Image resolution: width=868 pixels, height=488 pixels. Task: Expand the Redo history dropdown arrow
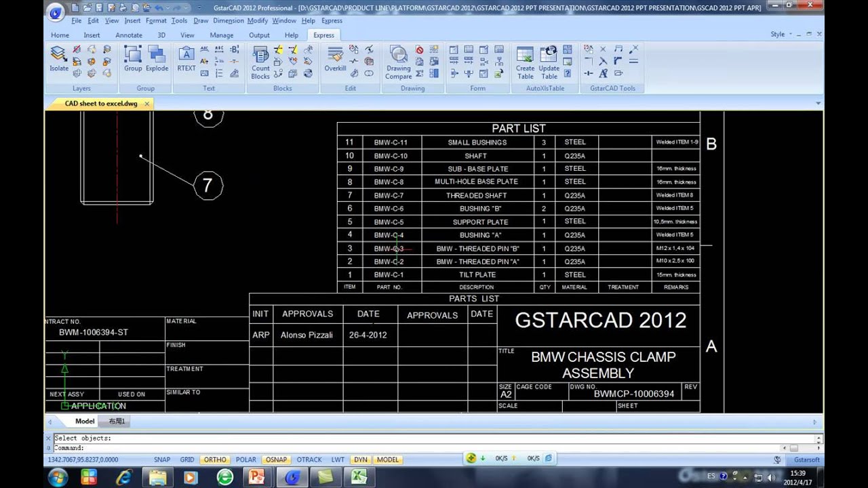(186, 7)
